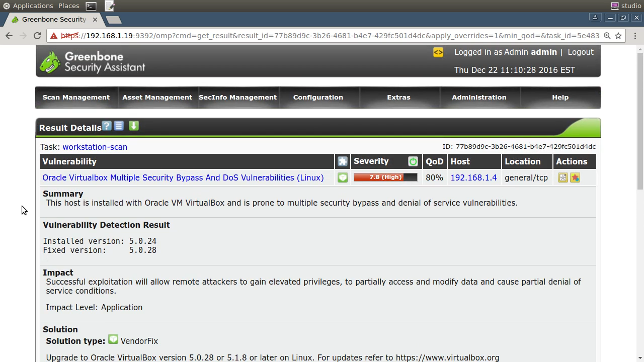The height and width of the screenshot is (362, 644).
Task: Open the Administration menu
Action: click(479, 98)
